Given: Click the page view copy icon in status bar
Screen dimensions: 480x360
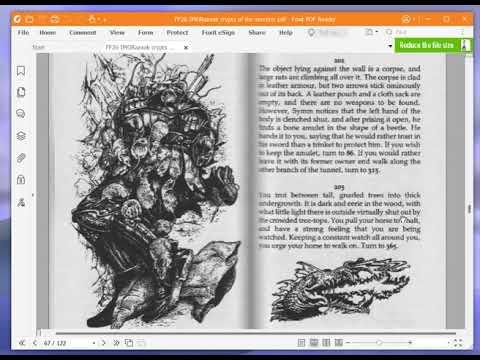Looking at the screenshot, I should (x=129, y=343).
